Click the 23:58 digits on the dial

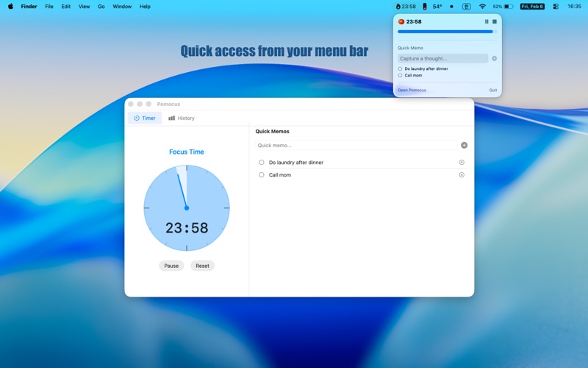(187, 228)
